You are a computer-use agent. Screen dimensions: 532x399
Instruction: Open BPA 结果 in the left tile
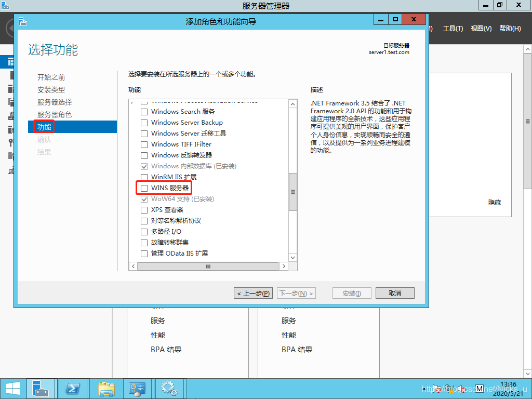pyautogui.click(x=166, y=350)
